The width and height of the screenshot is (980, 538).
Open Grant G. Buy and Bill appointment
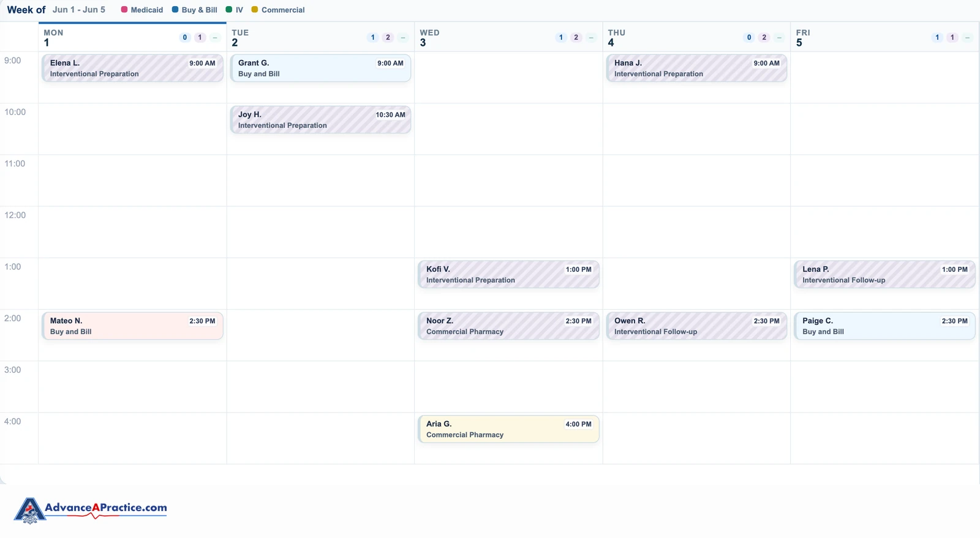[x=320, y=68]
